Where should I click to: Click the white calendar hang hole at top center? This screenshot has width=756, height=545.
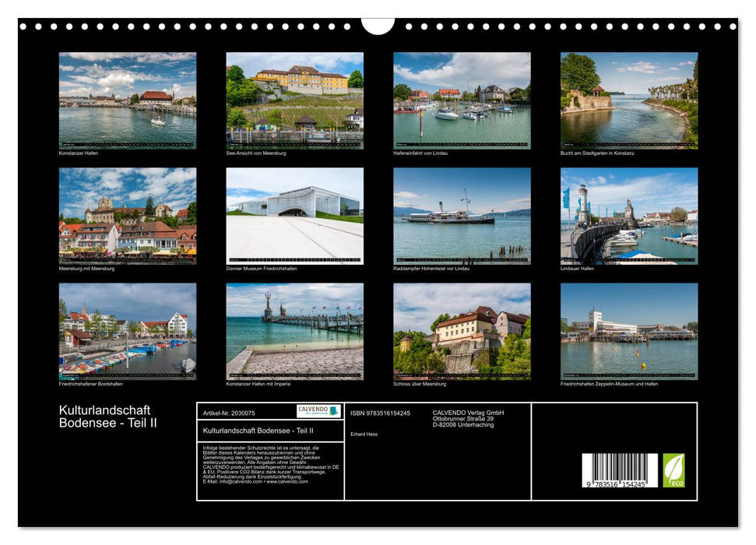pyautogui.click(x=378, y=28)
